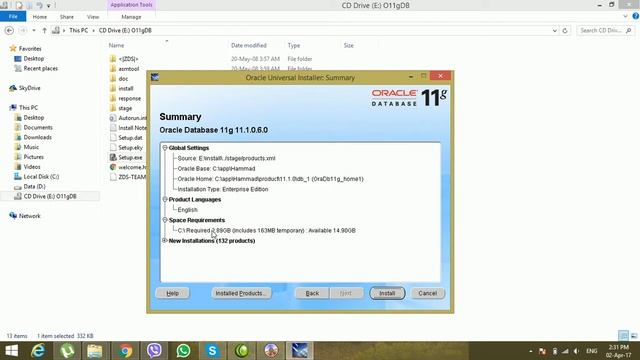Sort files by Date modified column

pyautogui.click(x=249, y=45)
